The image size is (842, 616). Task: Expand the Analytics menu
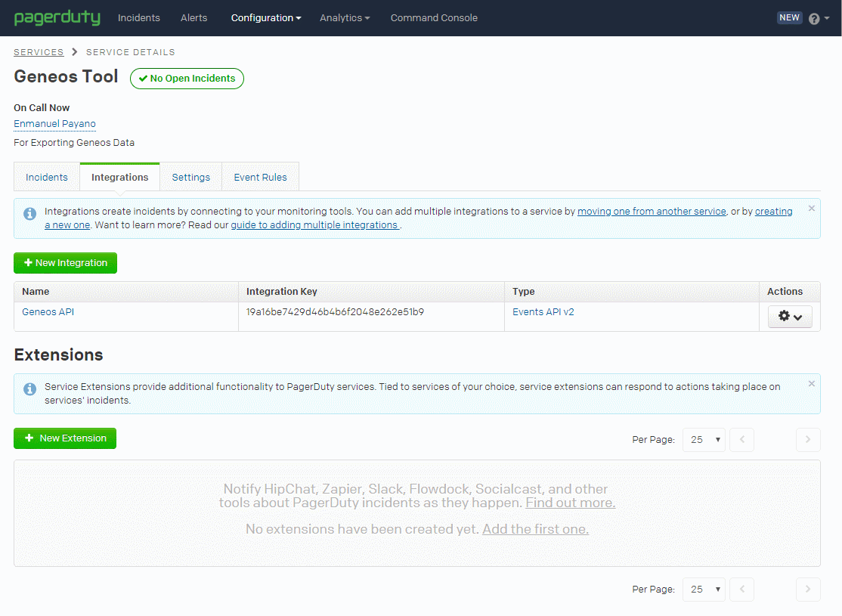345,17
